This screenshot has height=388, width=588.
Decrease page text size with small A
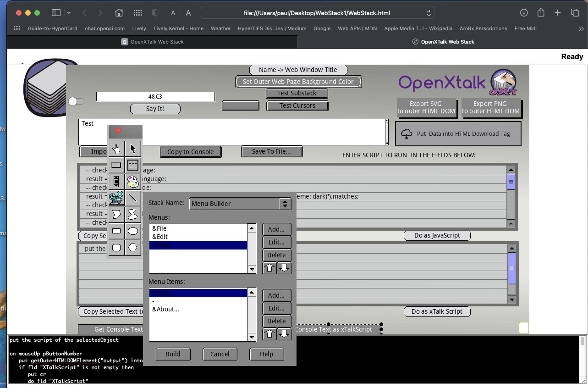coord(173,13)
